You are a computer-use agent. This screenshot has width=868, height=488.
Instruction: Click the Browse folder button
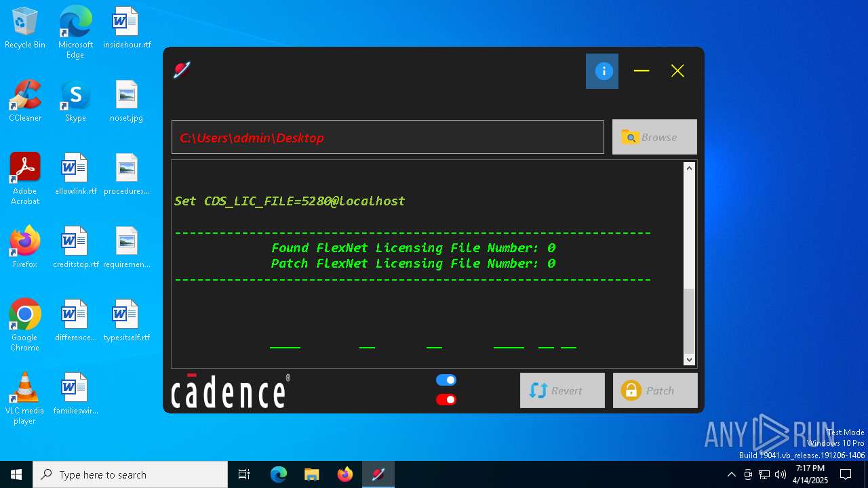[x=654, y=137]
